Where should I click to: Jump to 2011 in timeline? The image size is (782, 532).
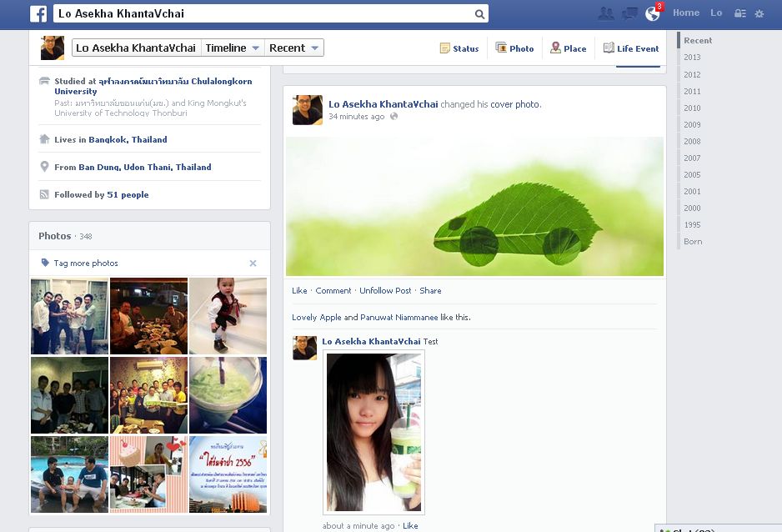tap(692, 92)
